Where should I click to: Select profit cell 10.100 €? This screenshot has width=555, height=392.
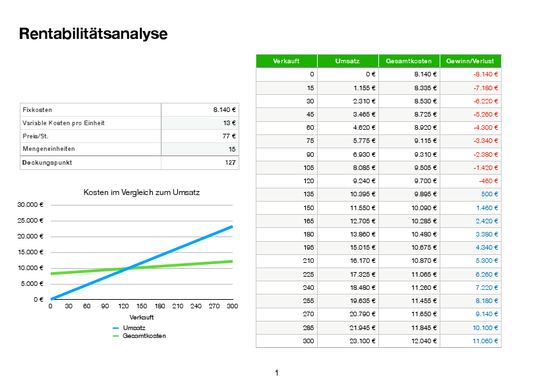click(x=471, y=327)
